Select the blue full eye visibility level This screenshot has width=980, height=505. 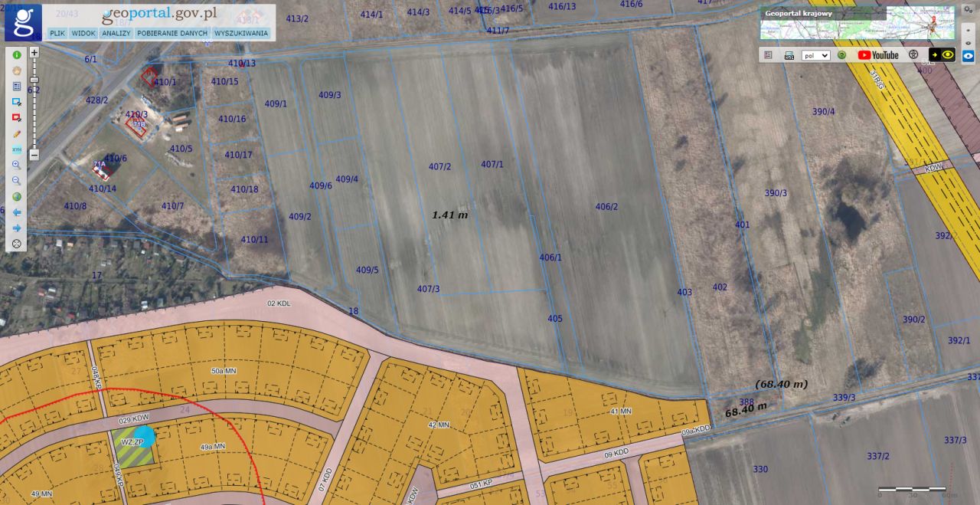(x=969, y=55)
